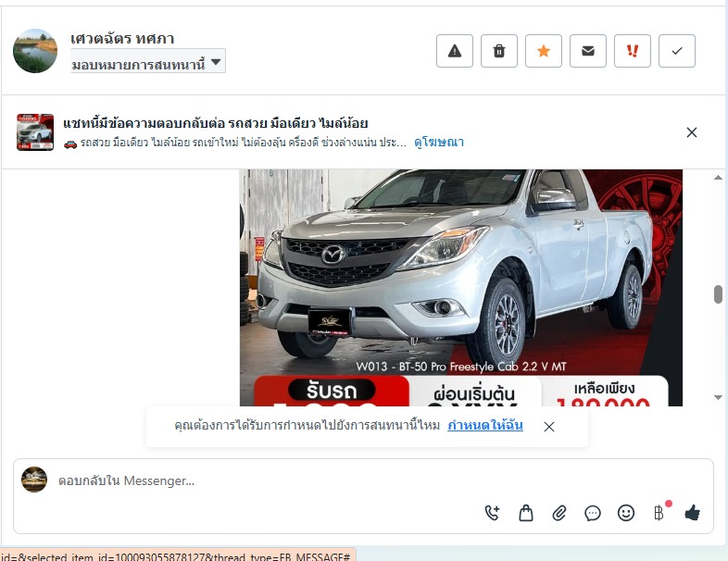The width and height of the screenshot is (728, 561).
Task: Open the baht payment request icon
Action: 659,513
